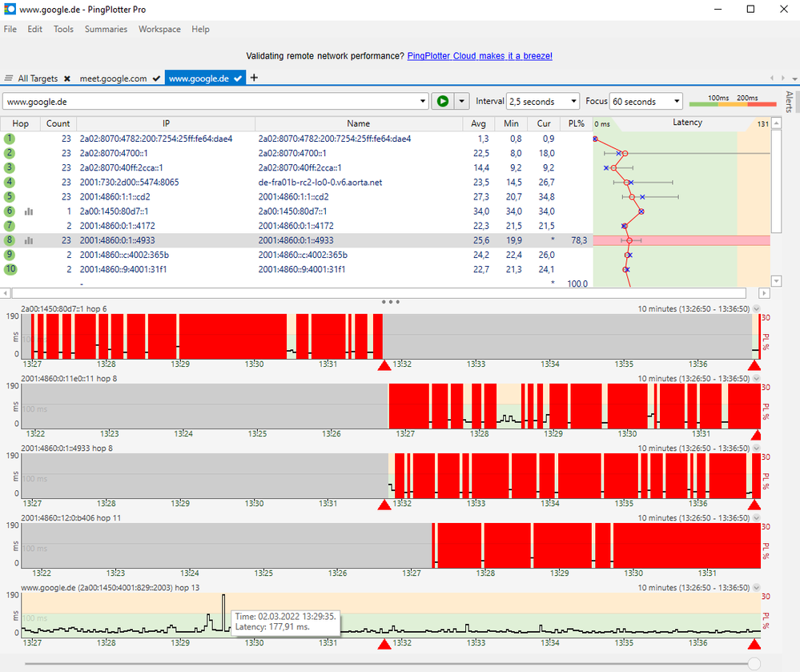Close the All Targets tab
800x672 pixels.
point(66,78)
